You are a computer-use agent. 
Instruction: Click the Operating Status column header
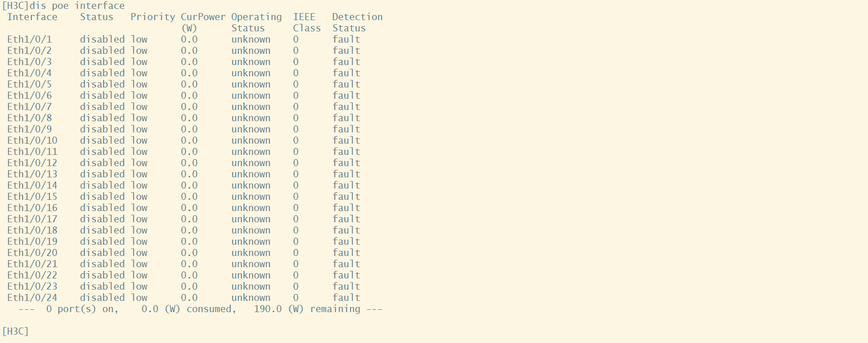click(x=256, y=22)
